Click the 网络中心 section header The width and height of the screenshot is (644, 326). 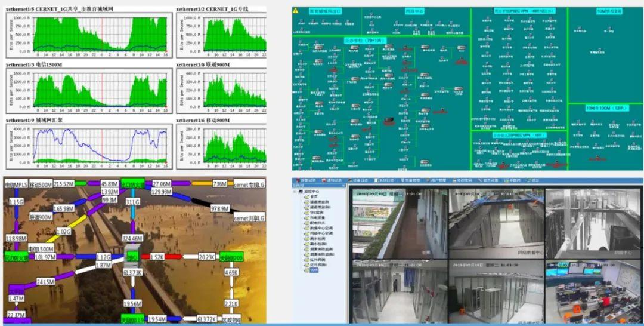coord(414,11)
